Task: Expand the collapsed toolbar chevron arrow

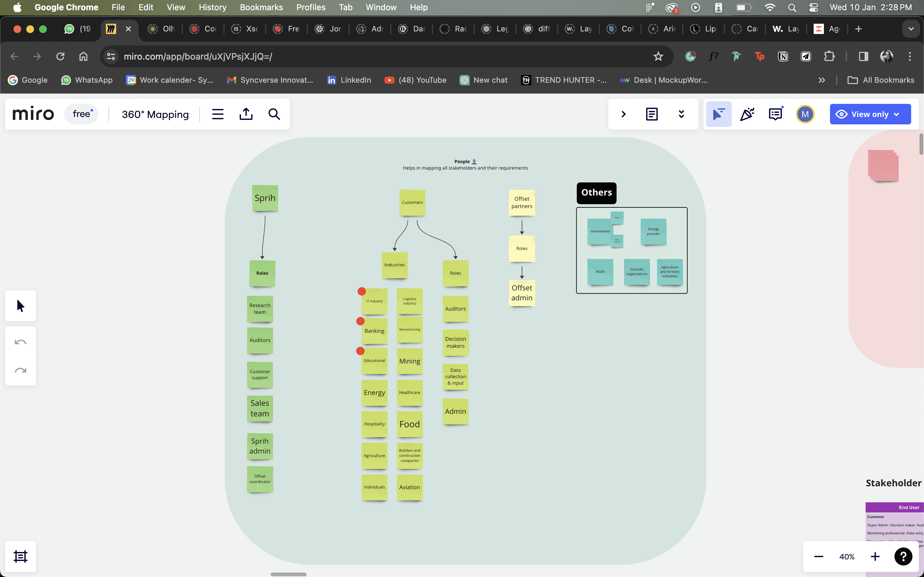Action: pyautogui.click(x=623, y=114)
